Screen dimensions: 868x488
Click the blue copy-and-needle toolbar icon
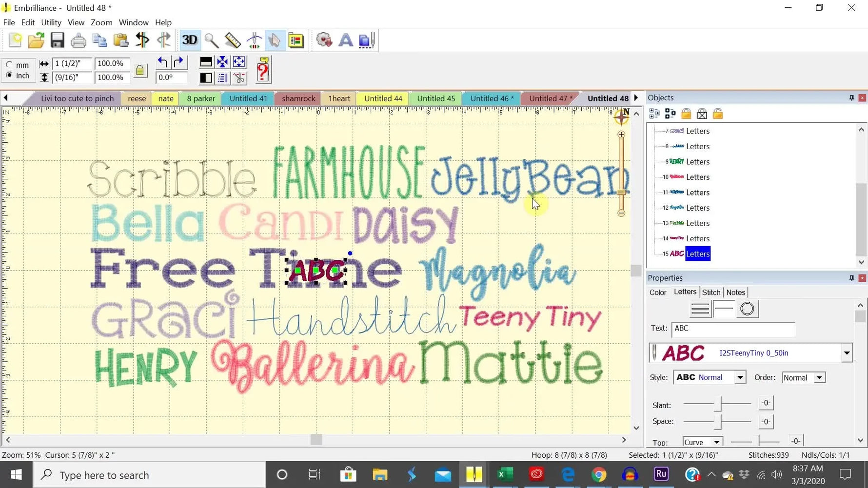[367, 40]
